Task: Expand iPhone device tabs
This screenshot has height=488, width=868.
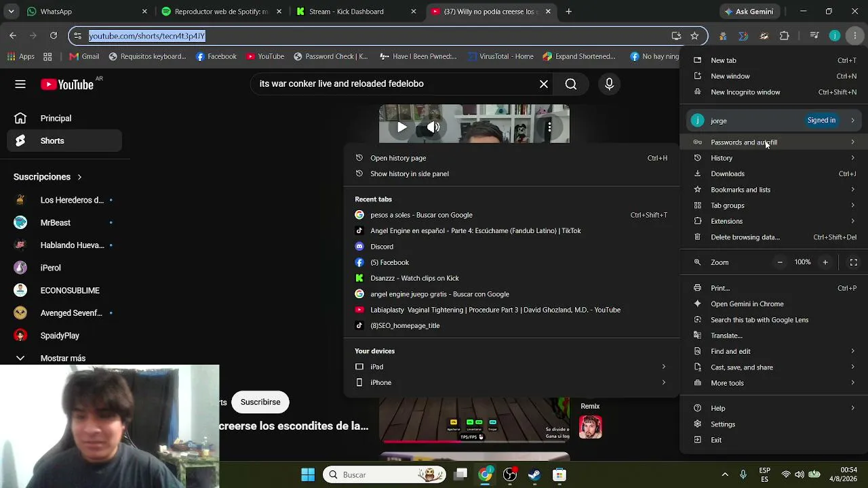Action: [512, 382]
